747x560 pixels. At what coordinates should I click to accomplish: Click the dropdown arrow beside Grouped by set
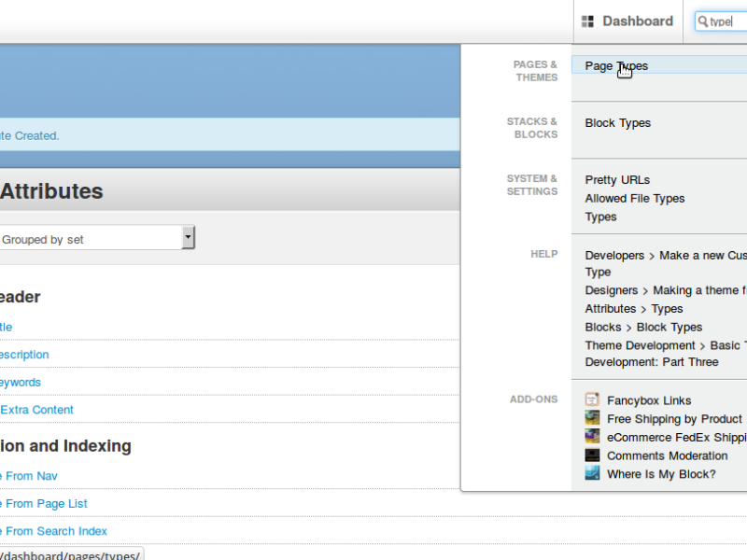point(189,237)
